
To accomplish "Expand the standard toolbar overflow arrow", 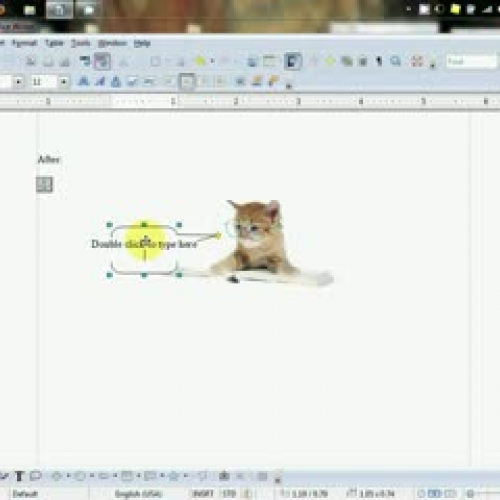I will tap(432, 65).
